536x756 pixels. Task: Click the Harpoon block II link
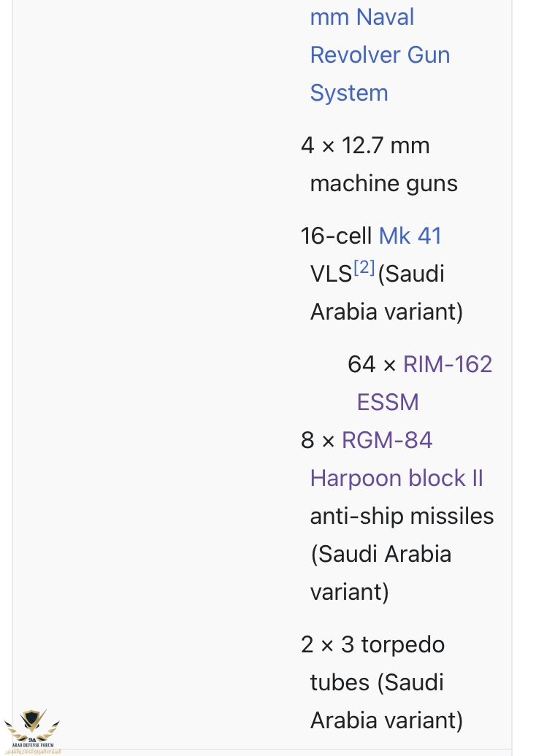tap(397, 478)
